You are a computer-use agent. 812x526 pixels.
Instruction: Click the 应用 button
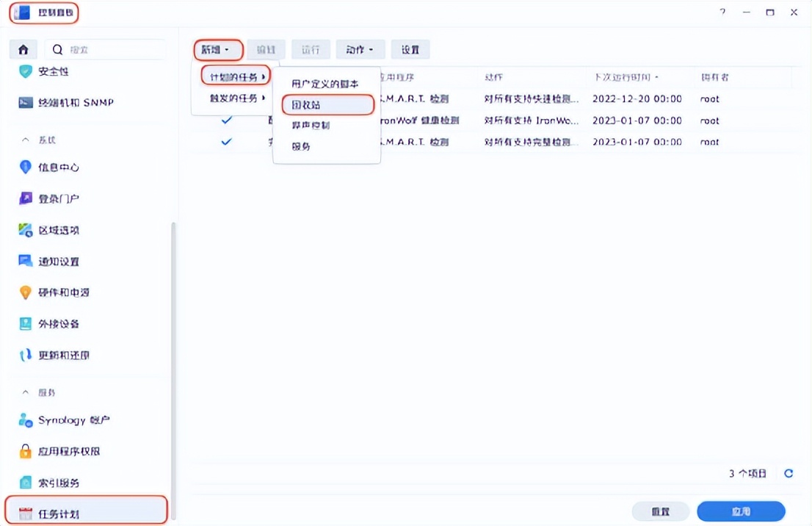tap(741, 511)
